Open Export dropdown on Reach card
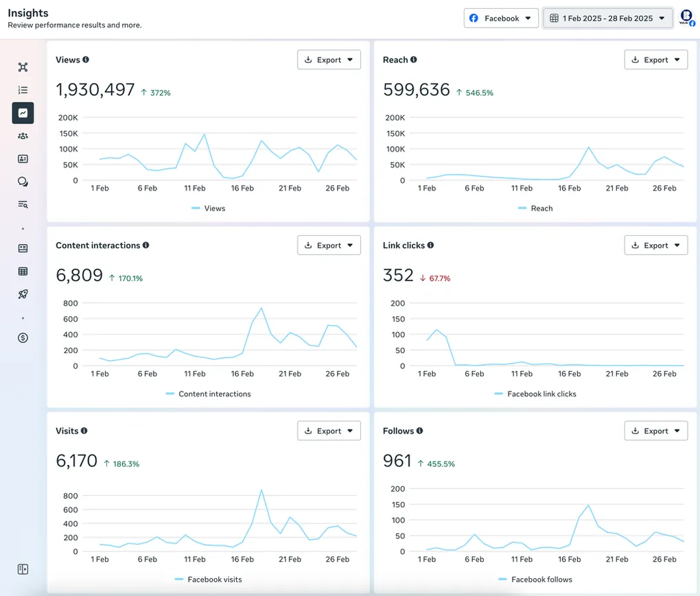This screenshot has width=700, height=596. (656, 60)
